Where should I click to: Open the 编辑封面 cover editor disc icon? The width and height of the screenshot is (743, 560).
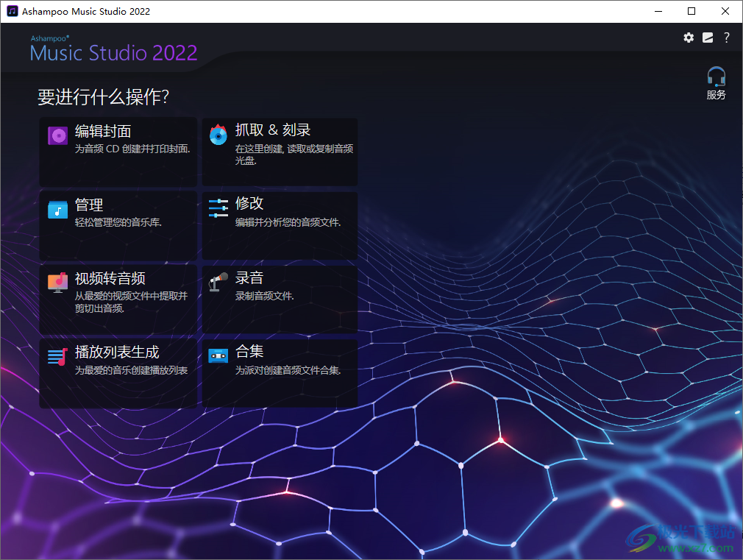57,135
